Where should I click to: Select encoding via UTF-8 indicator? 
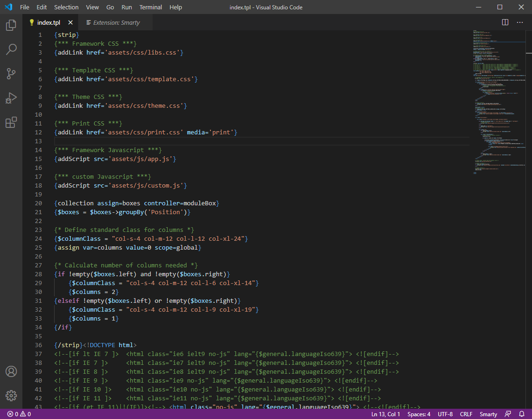pos(445,414)
